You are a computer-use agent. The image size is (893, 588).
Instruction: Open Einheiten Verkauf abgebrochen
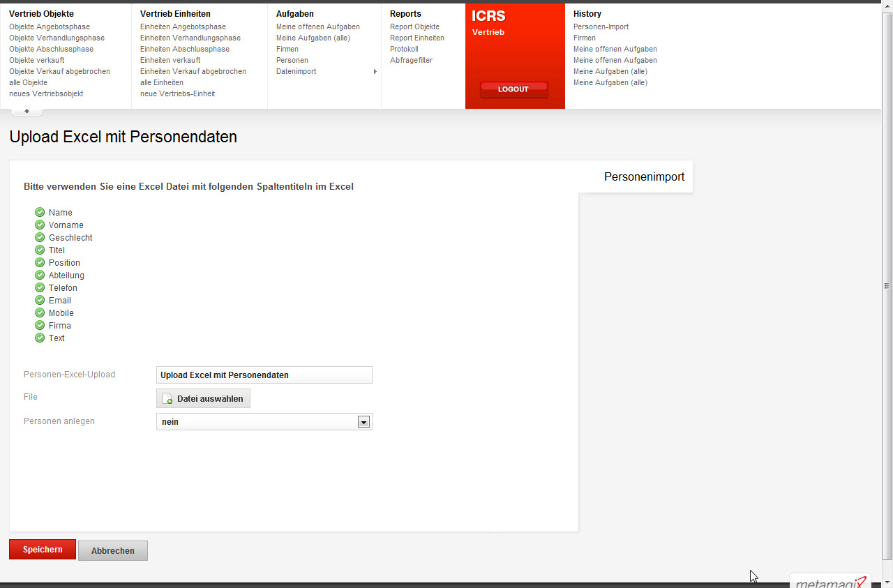click(193, 71)
